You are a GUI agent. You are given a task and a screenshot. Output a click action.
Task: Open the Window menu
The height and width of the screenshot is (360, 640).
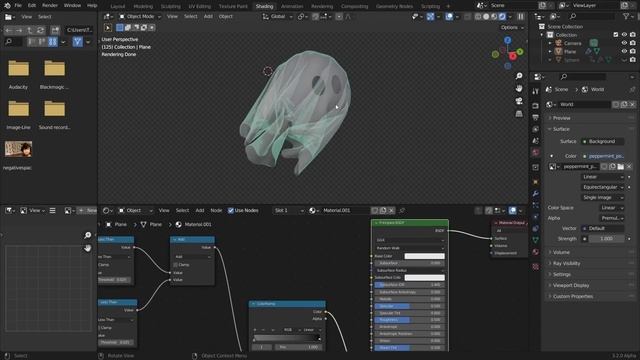(x=72, y=5)
